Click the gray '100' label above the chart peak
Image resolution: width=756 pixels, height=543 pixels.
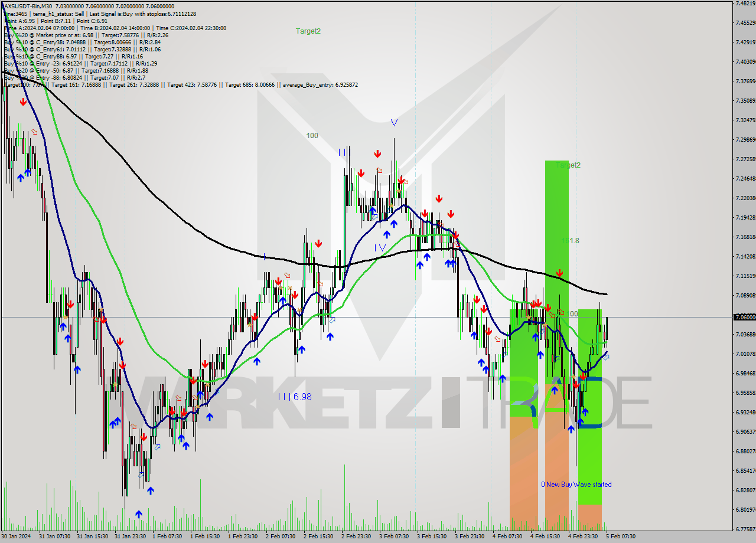point(312,136)
